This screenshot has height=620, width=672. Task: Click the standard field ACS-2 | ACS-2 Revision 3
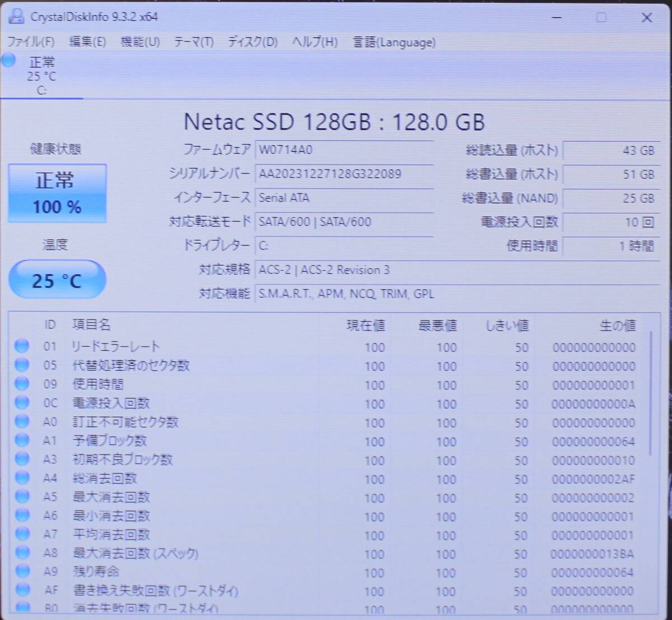458,270
